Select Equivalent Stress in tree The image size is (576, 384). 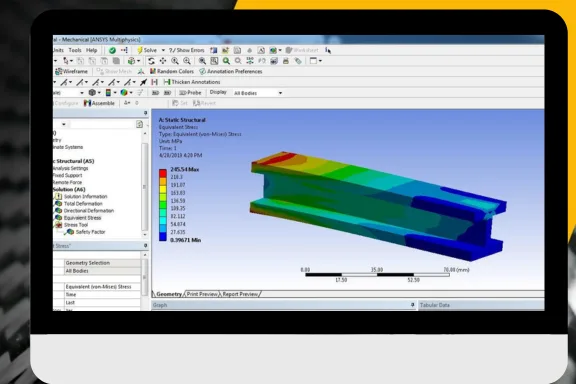pyautogui.click(x=82, y=218)
